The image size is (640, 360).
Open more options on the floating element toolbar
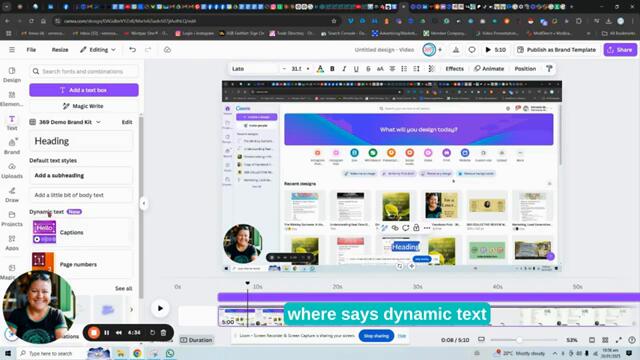(x=427, y=228)
